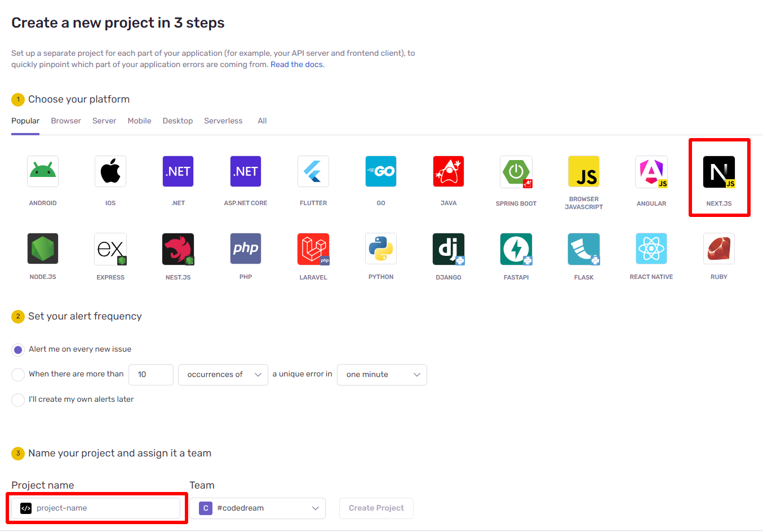The image size is (763, 532).
Task: Pick the Python platform icon
Action: tap(381, 249)
